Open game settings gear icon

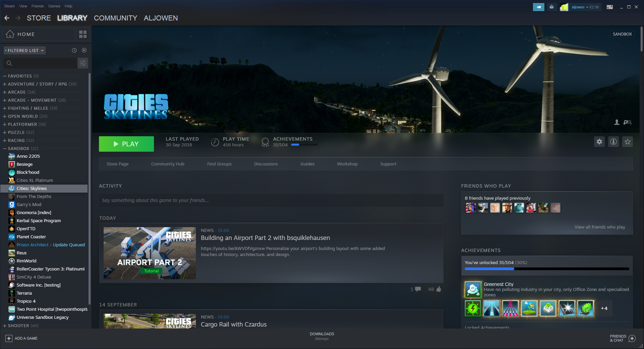(599, 142)
